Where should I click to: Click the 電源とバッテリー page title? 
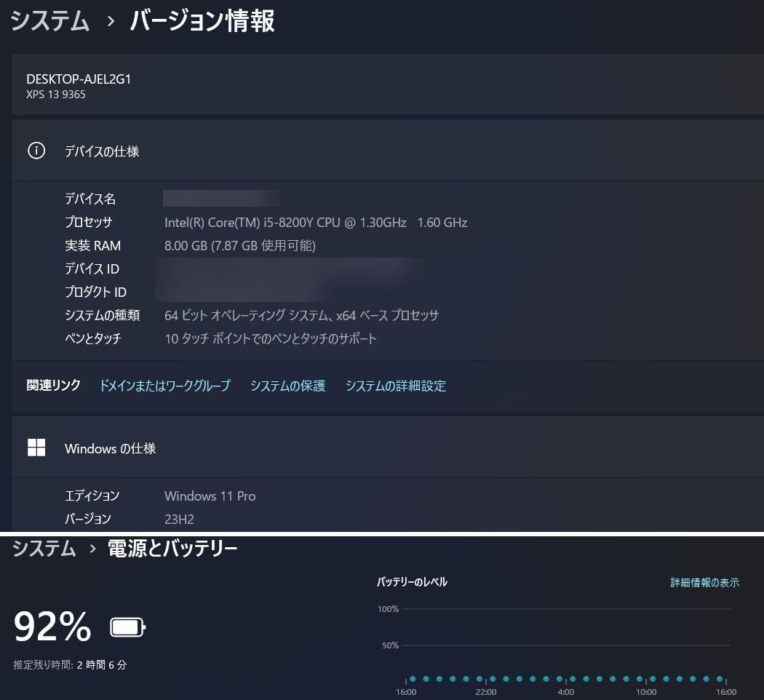pyautogui.click(x=172, y=549)
